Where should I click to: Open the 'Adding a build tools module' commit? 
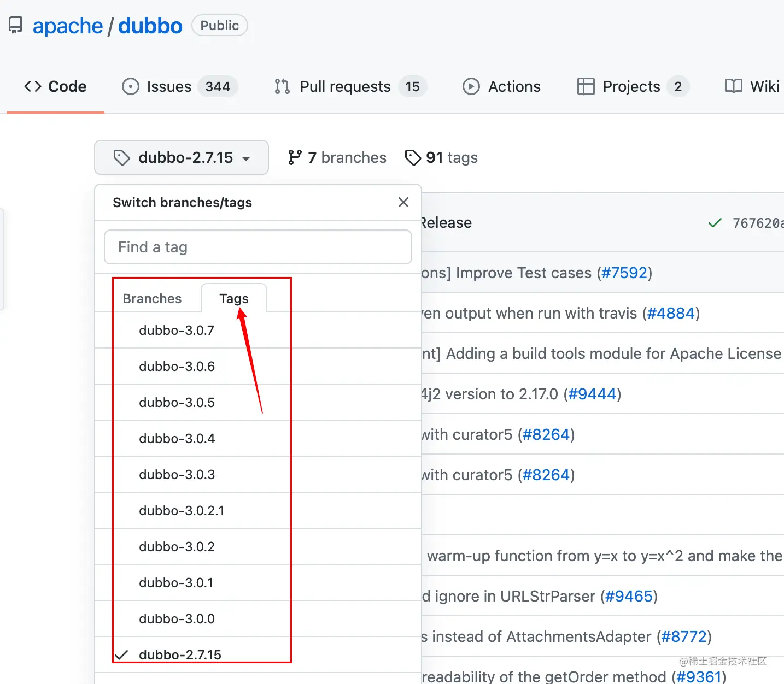(x=602, y=353)
